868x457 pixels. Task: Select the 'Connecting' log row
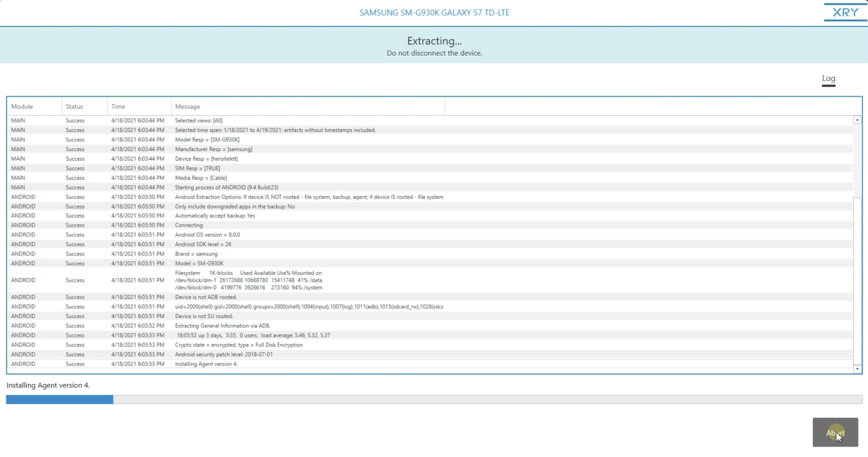pos(189,225)
